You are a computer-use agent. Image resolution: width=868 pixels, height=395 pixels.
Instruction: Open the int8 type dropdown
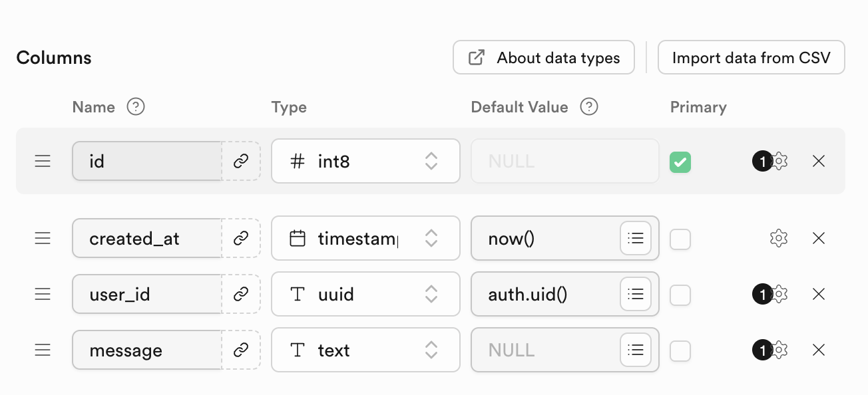[365, 161]
